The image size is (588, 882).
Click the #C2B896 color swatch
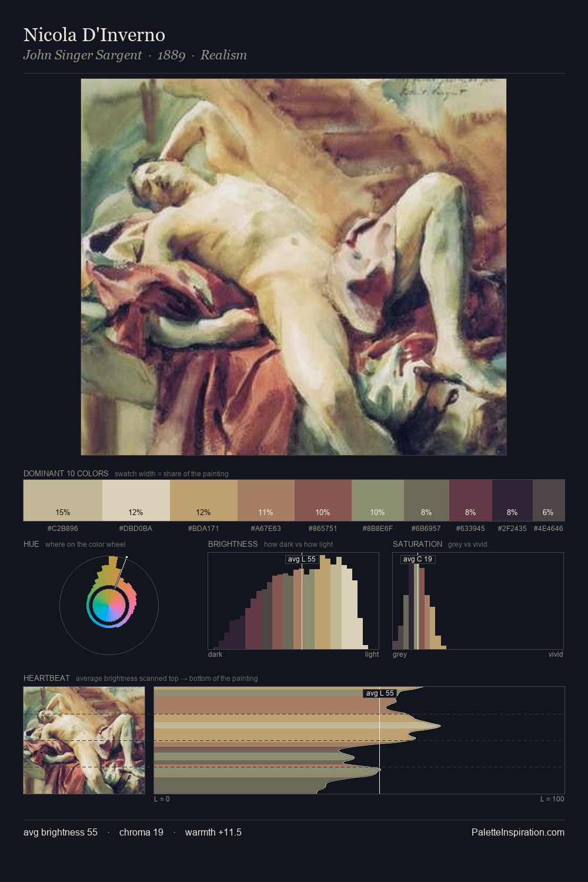[63, 500]
